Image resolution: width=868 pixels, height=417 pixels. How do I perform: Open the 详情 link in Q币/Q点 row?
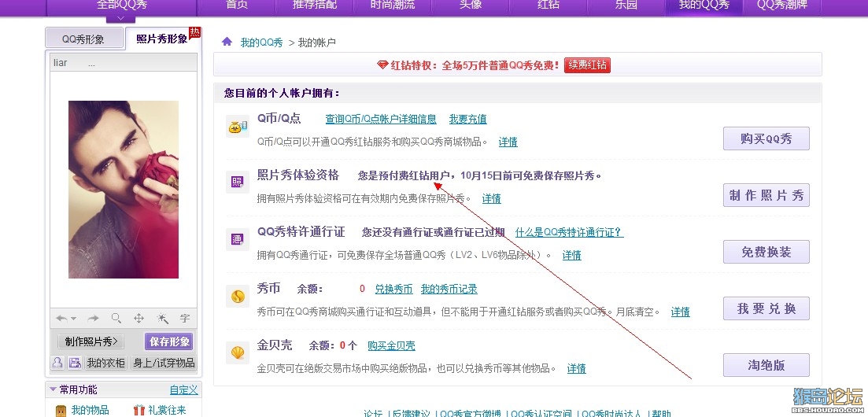coord(508,142)
